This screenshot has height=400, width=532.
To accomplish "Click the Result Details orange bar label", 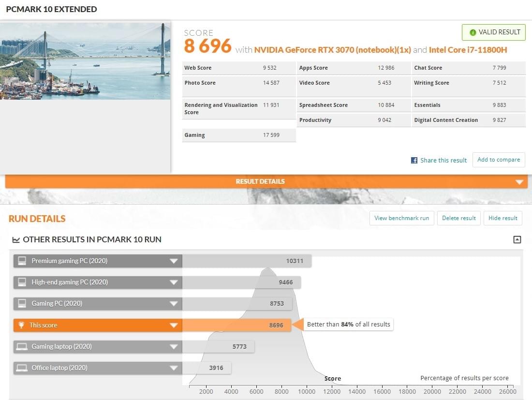I will (x=260, y=181).
